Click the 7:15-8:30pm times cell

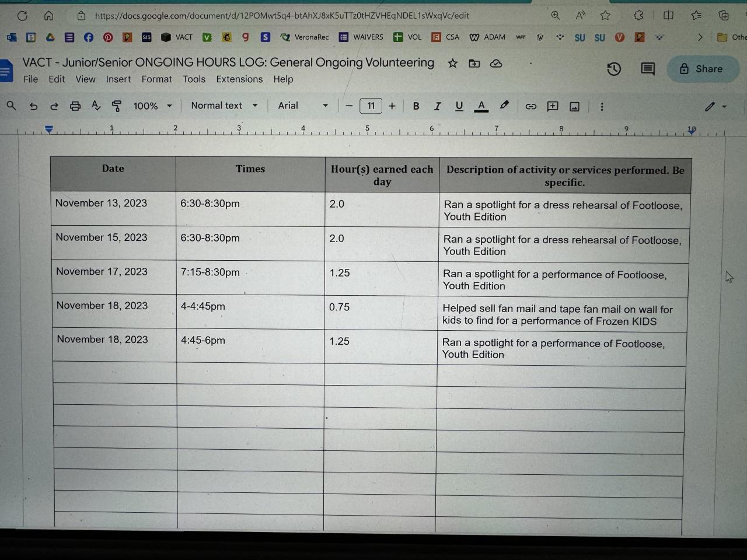(x=250, y=278)
